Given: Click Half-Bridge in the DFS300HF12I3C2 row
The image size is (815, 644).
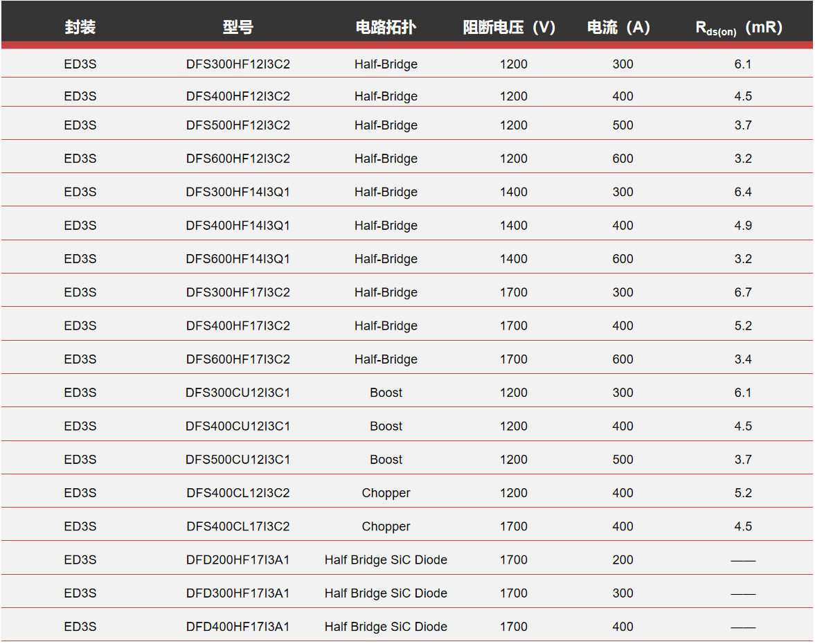Looking at the screenshot, I should click(386, 64).
